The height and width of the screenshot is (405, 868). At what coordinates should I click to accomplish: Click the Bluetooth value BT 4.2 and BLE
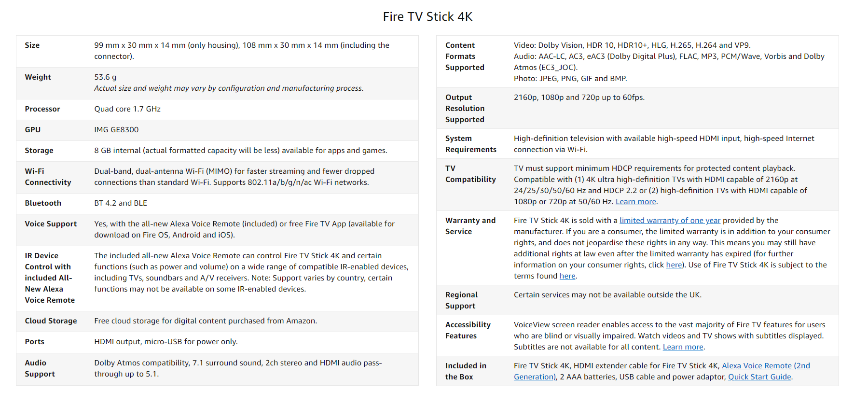[121, 203]
